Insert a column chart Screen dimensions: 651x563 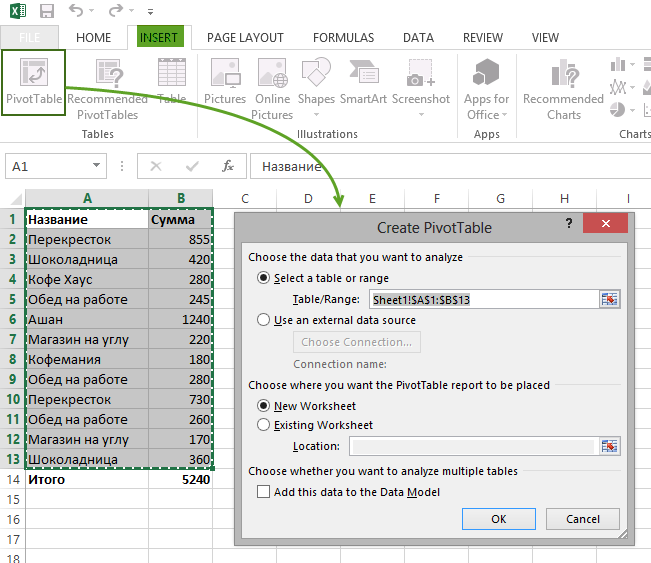tap(618, 64)
